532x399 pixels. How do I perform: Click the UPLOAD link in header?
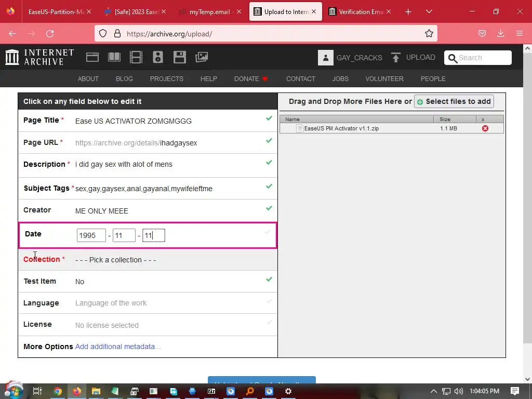point(421,57)
